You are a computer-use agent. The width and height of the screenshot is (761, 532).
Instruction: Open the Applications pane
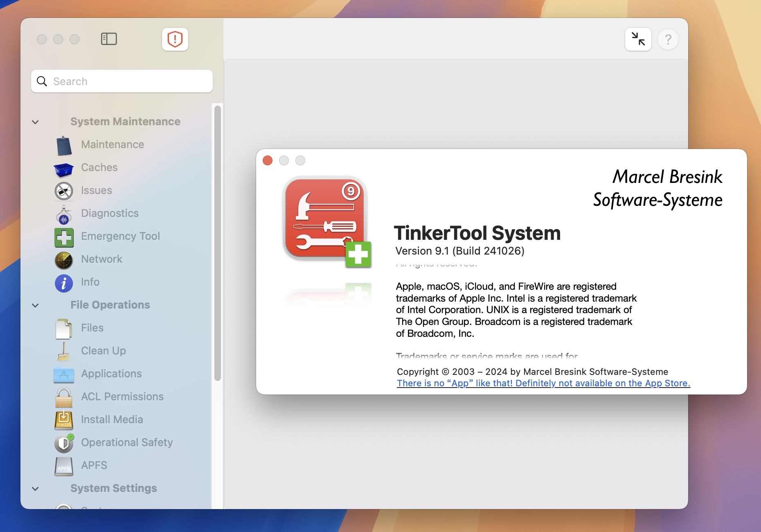(111, 374)
